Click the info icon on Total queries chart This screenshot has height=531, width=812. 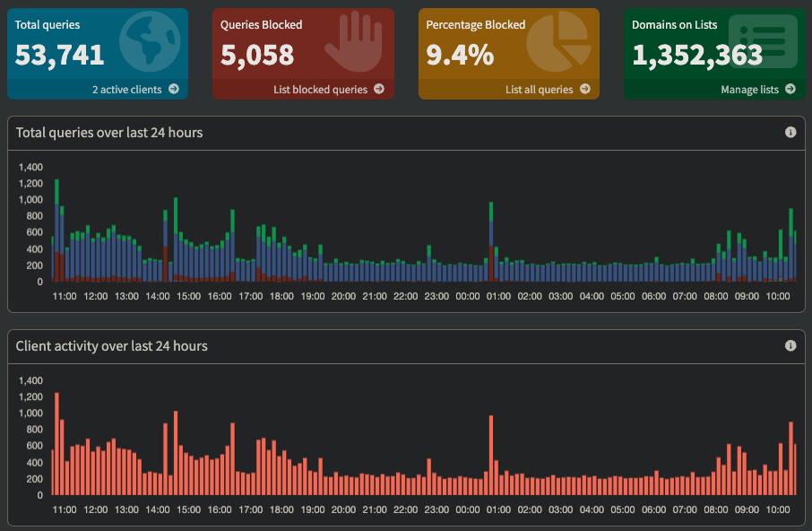coord(790,132)
